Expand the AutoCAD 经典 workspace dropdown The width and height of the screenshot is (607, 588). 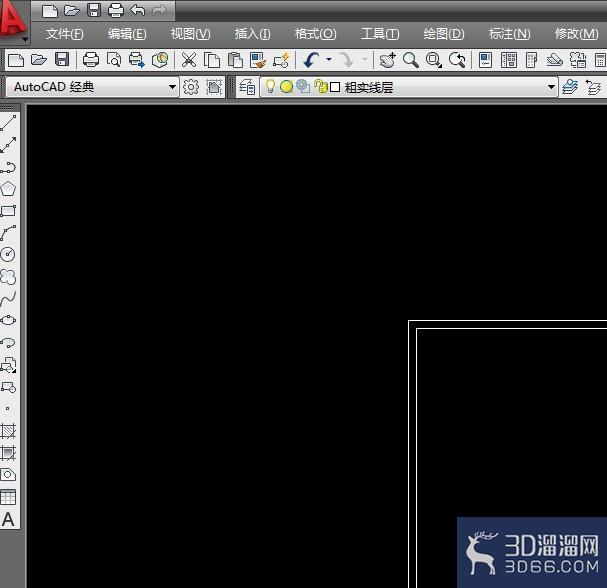tap(172, 87)
